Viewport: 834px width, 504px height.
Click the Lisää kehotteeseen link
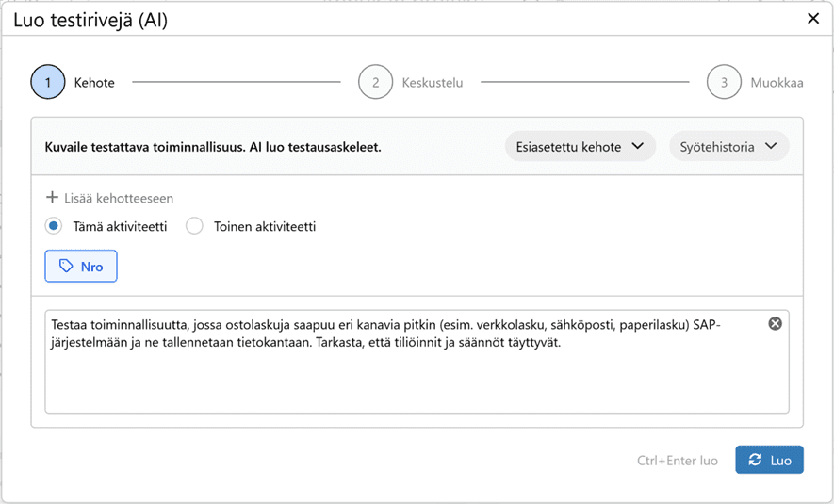118,198
